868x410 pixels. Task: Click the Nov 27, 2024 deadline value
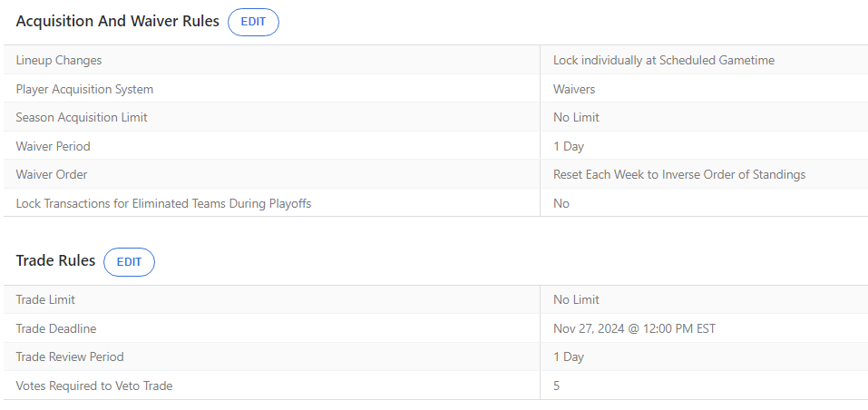(634, 328)
